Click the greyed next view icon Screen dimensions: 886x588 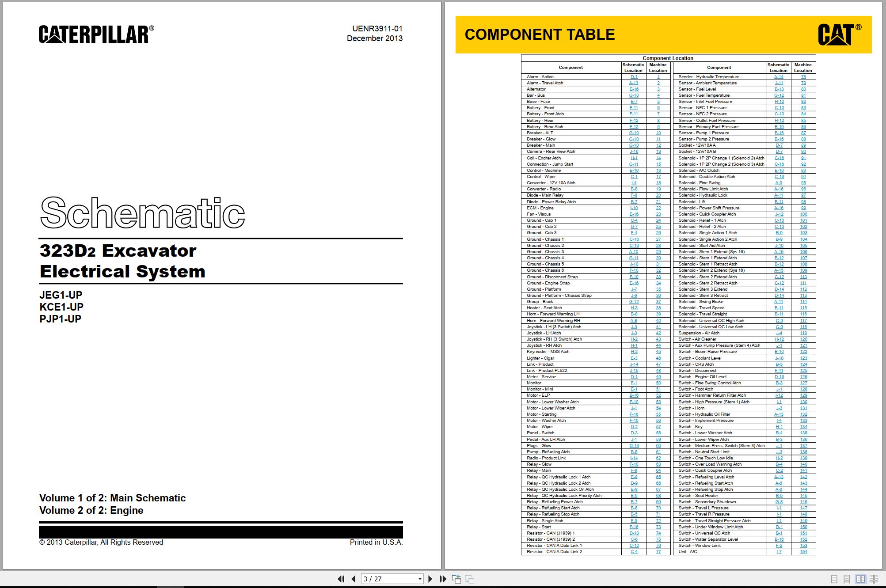click(x=470, y=579)
